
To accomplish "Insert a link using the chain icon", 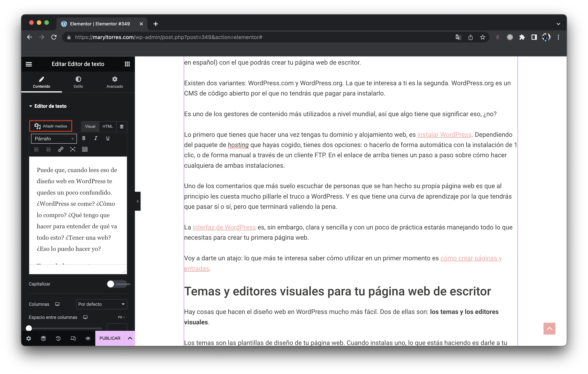I will point(61,149).
